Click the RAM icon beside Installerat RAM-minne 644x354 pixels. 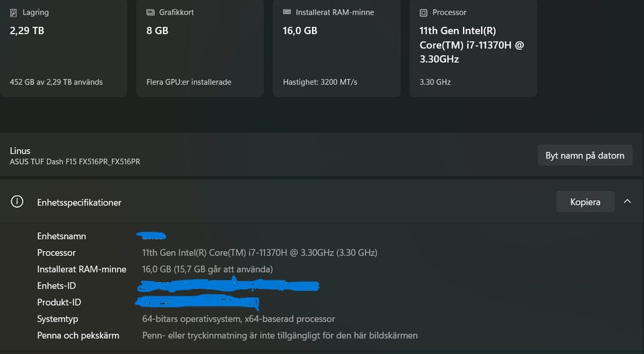coord(287,12)
